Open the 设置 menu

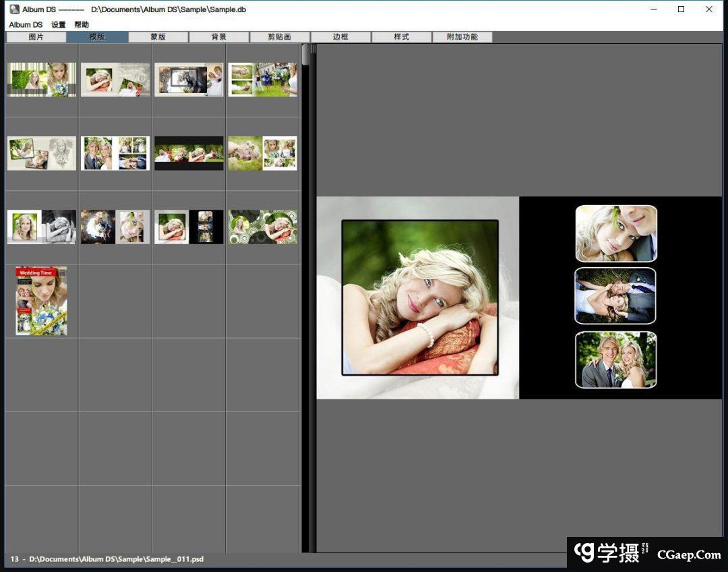[x=59, y=25]
